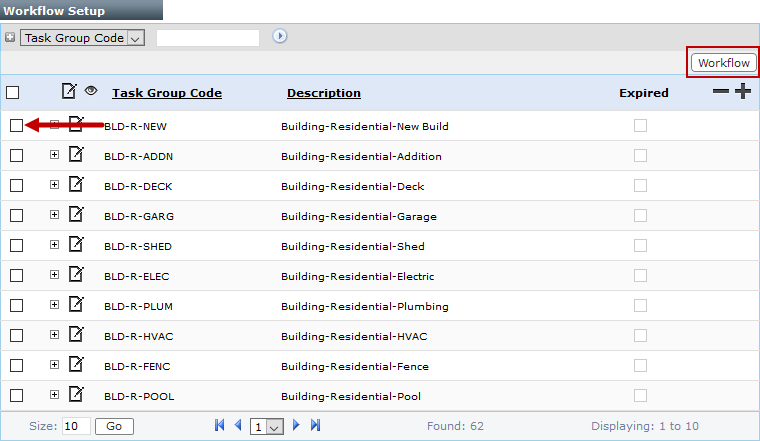Click the minus icon to delete rows
760x441 pixels.
(720, 92)
